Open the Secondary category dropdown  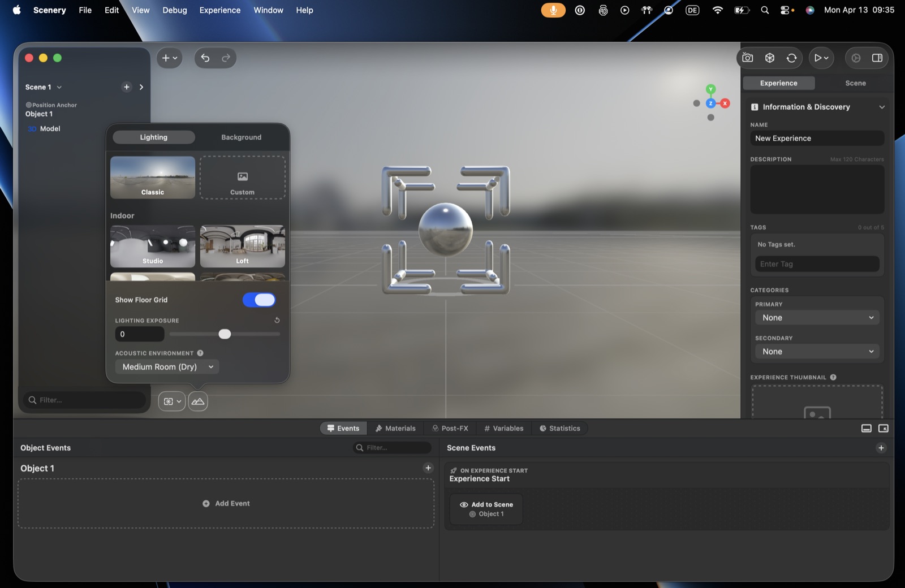tap(817, 352)
